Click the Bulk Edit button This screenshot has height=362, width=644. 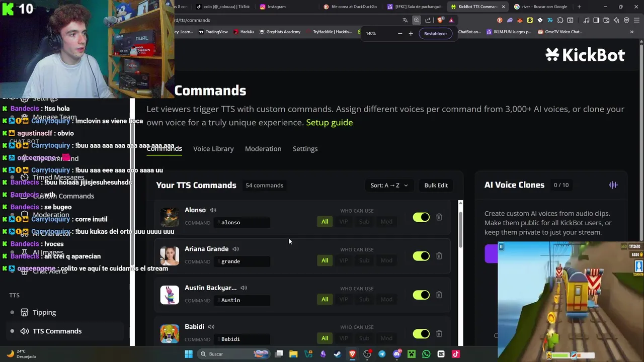436,185
